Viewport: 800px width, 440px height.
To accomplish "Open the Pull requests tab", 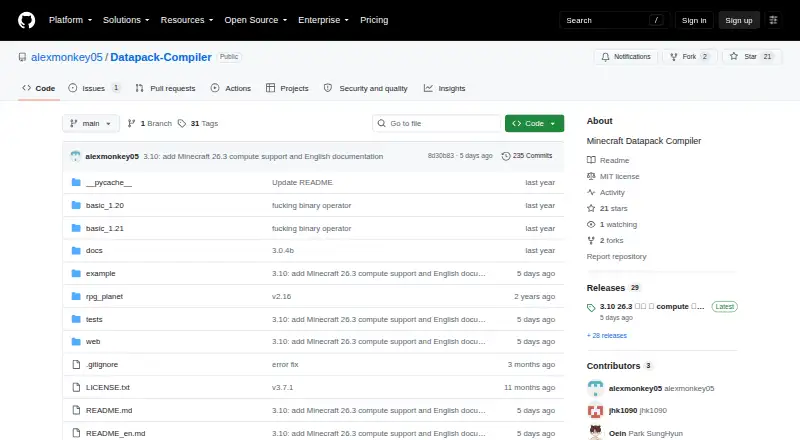I will click(x=165, y=88).
